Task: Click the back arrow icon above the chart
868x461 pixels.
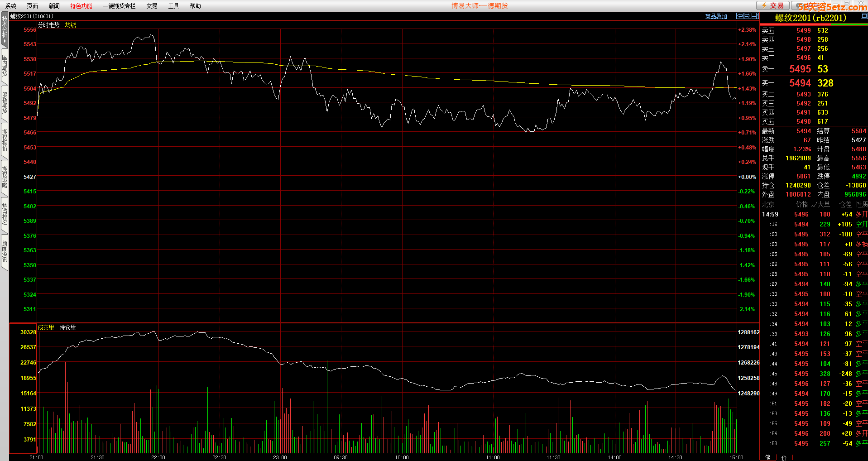Action: pyautogui.click(x=740, y=16)
